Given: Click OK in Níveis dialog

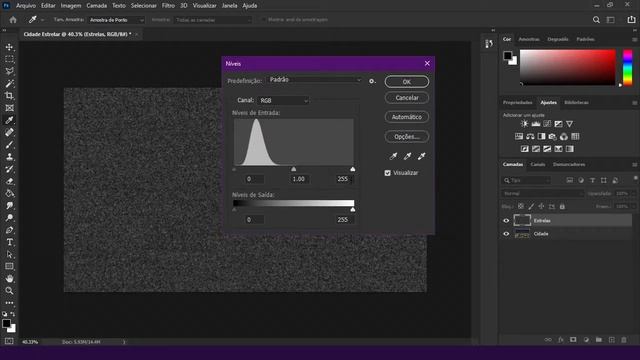Looking at the screenshot, I should [407, 82].
